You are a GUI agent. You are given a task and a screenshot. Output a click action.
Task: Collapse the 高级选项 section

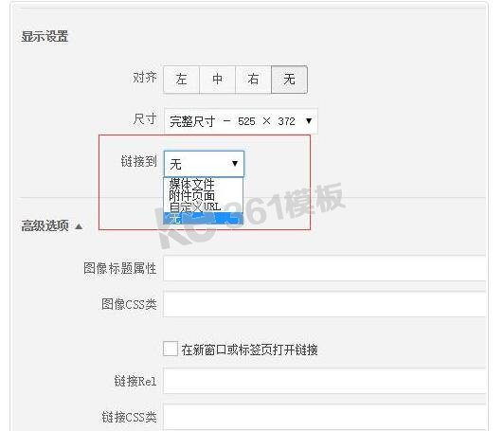click(52, 226)
